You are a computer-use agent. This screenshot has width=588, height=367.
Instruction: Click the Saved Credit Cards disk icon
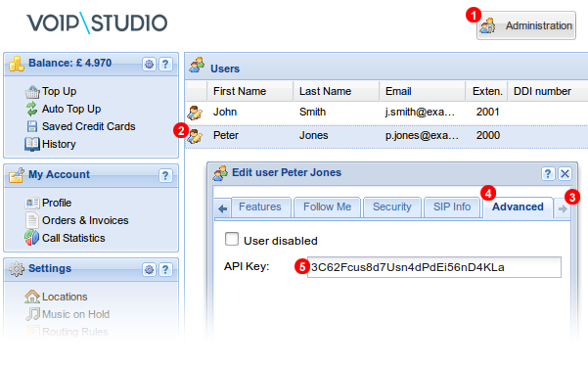point(32,126)
